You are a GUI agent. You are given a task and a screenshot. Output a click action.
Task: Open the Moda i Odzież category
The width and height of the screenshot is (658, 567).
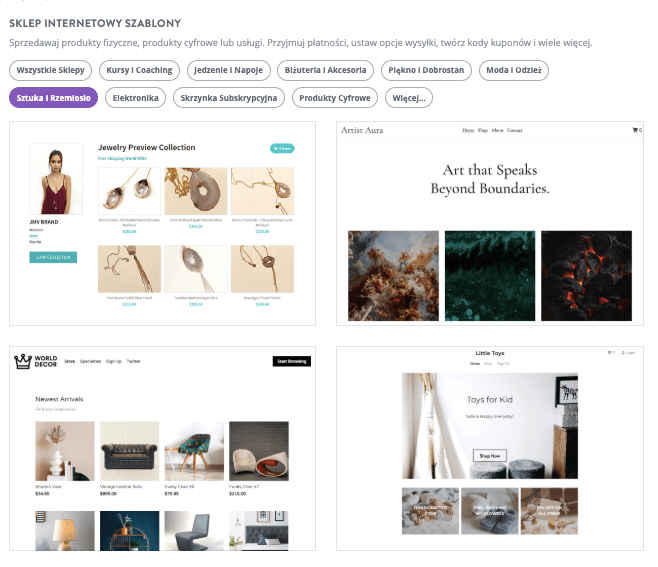514,70
